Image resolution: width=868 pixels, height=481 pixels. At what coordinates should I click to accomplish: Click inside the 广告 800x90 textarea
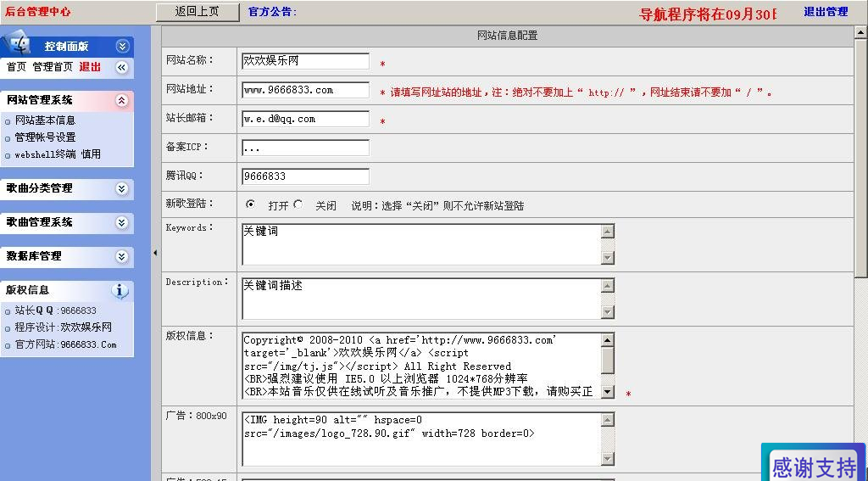(x=421, y=439)
